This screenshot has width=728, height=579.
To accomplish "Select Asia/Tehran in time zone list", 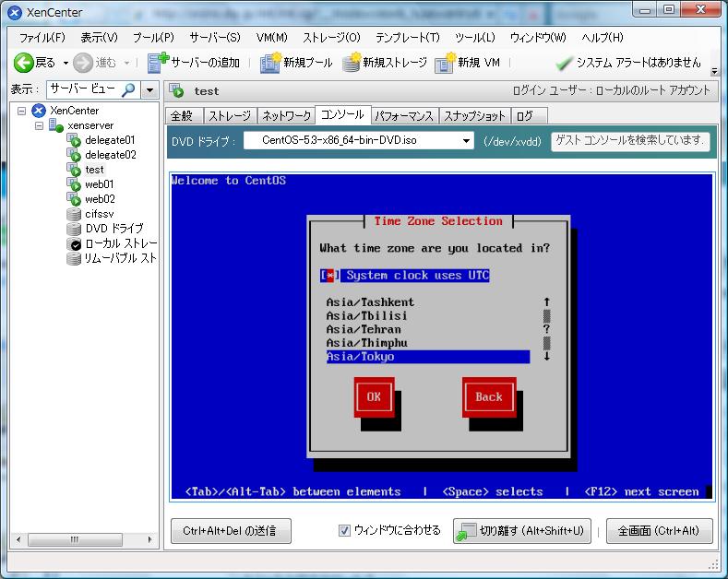I will 364,329.
